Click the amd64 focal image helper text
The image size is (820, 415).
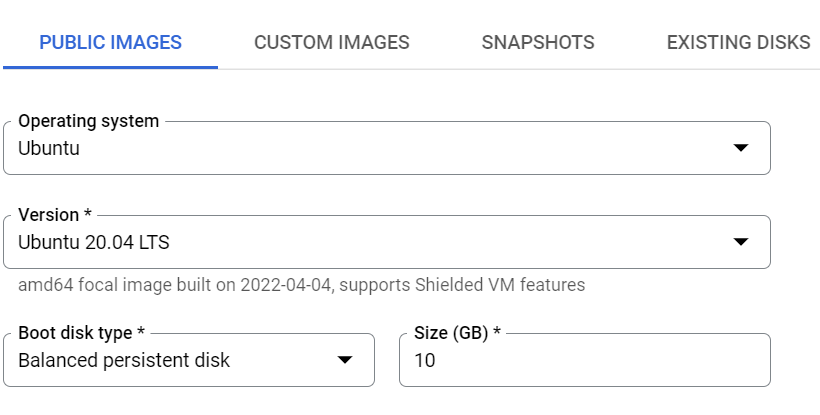click(x=301, y=285)
